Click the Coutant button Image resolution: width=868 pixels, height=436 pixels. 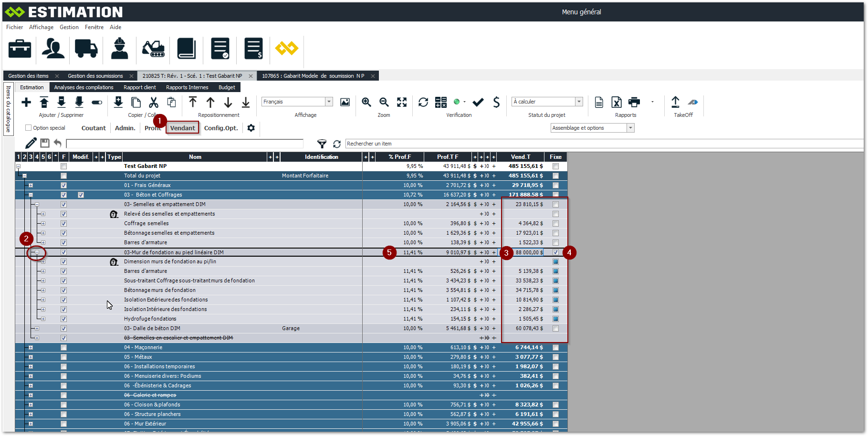94,128
